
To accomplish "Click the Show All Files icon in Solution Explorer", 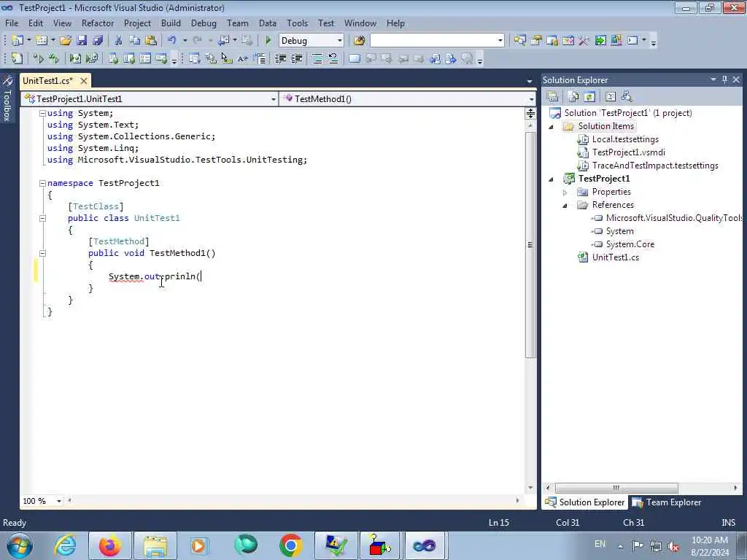I will pos(573,97).
